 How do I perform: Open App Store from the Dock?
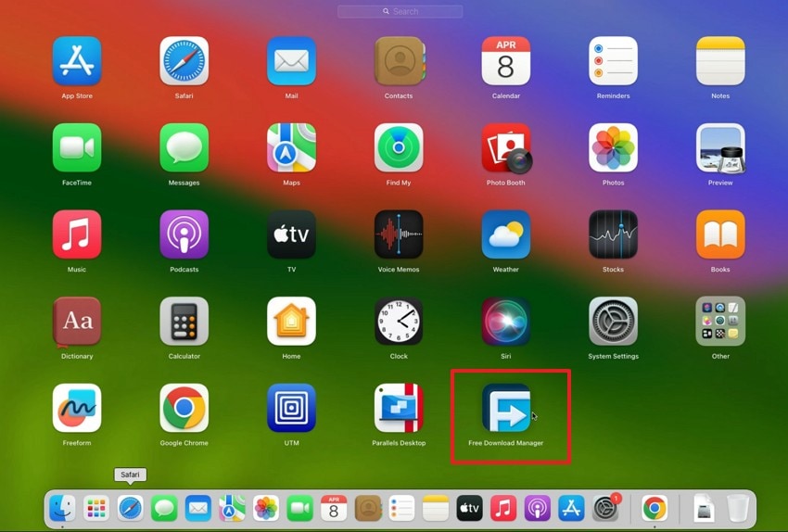(571, 509)
